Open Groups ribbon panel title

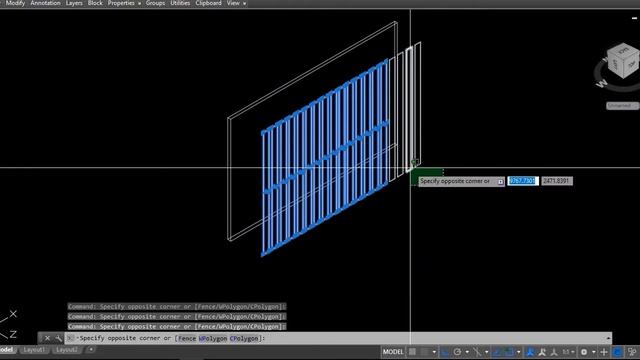pos(155,3)
